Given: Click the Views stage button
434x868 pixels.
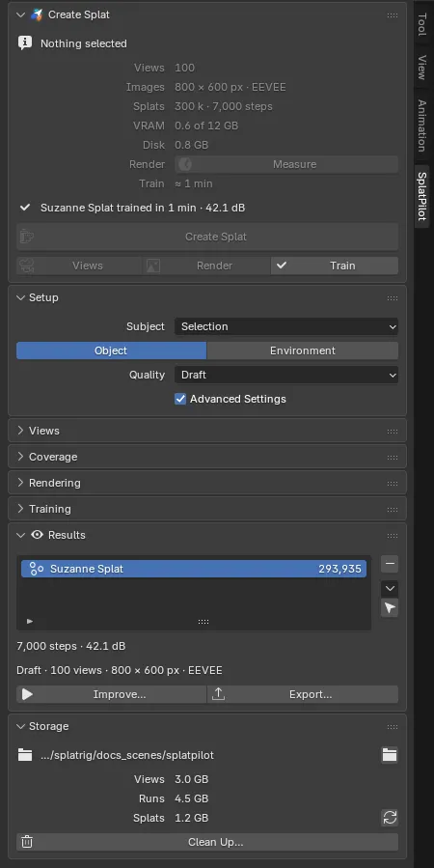Looking at the screenshot, I should click(80, 266).
